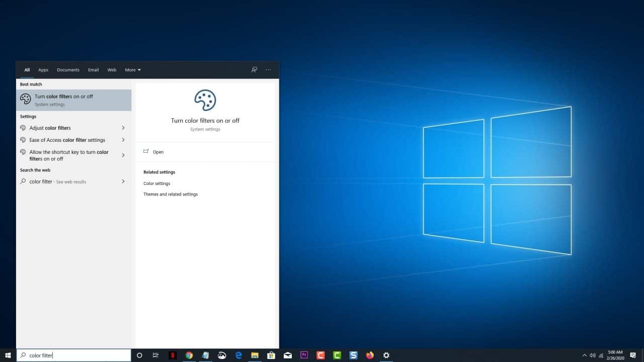Launch Firefox from the taskbar
644x362 pixels.
pos(370,355)
